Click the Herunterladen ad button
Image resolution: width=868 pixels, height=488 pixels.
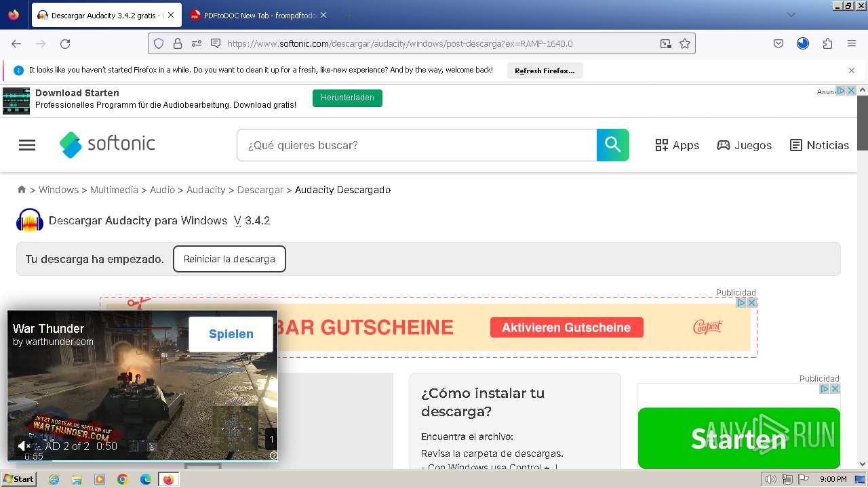coord(347,98)
